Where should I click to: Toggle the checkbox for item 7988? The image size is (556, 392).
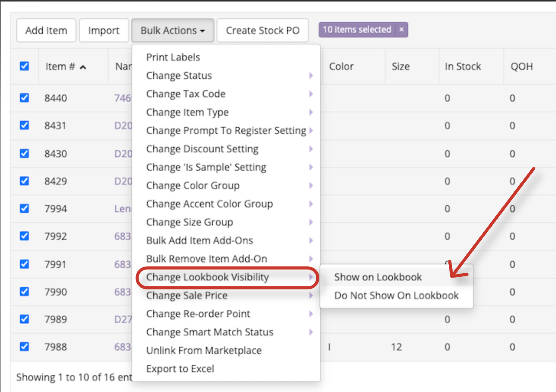point(24,346)
